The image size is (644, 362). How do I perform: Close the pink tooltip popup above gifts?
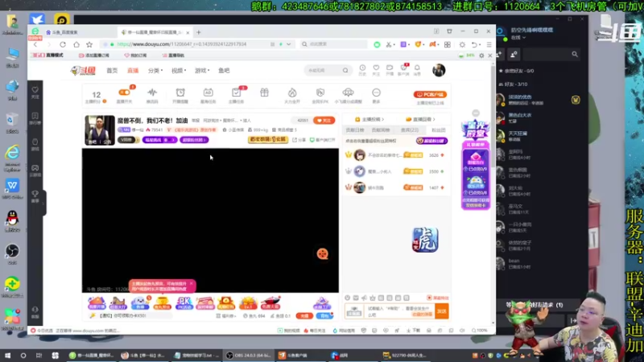191,284
